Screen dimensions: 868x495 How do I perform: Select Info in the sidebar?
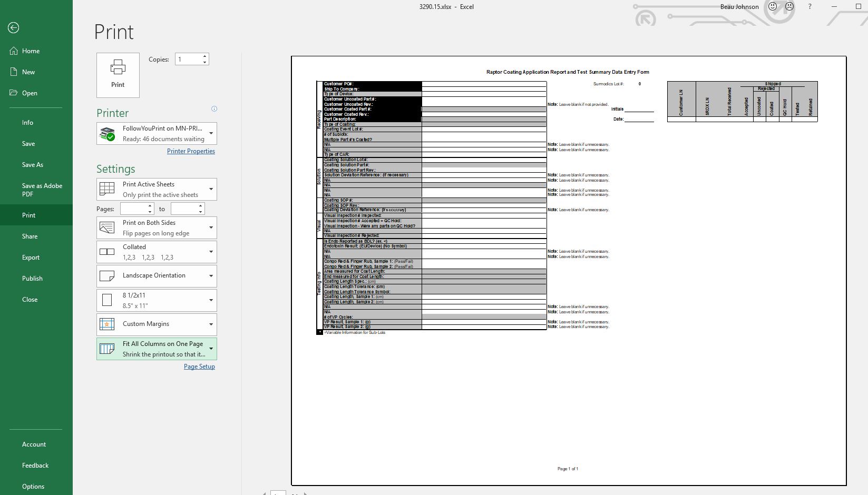[x=36, y=123]
